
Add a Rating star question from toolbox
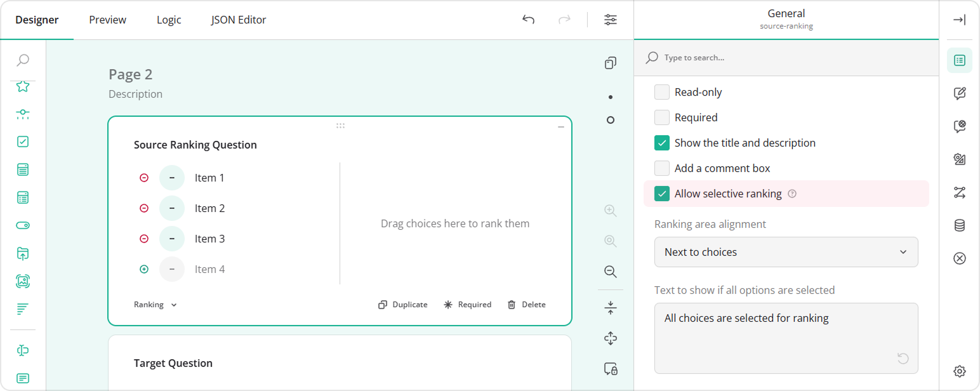23,86
